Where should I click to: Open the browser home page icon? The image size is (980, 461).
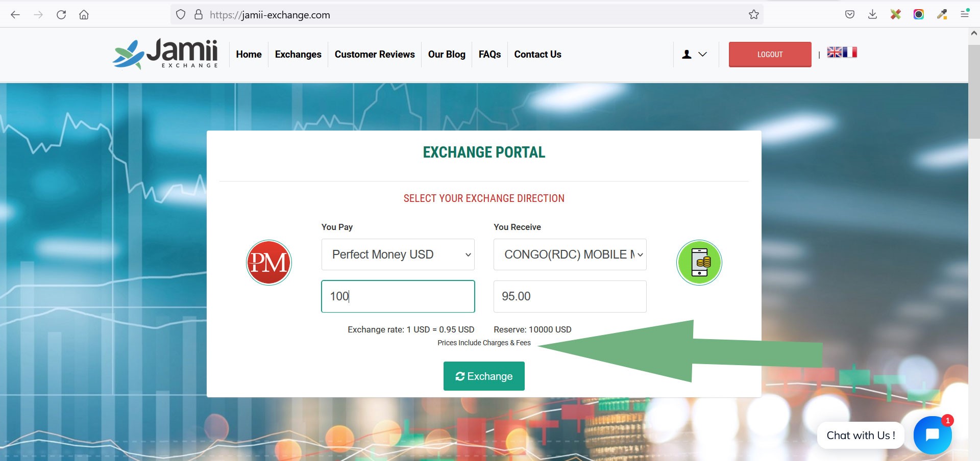84,15
